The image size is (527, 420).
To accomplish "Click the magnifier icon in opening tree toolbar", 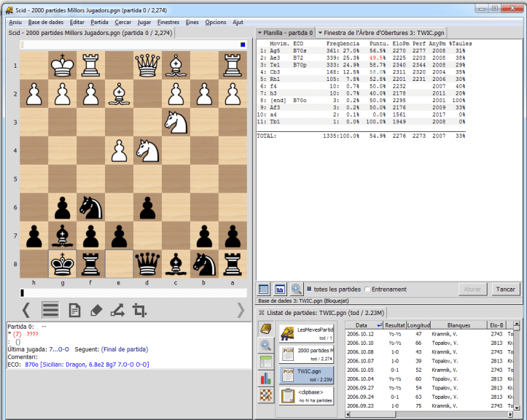I will pos(297,289).
